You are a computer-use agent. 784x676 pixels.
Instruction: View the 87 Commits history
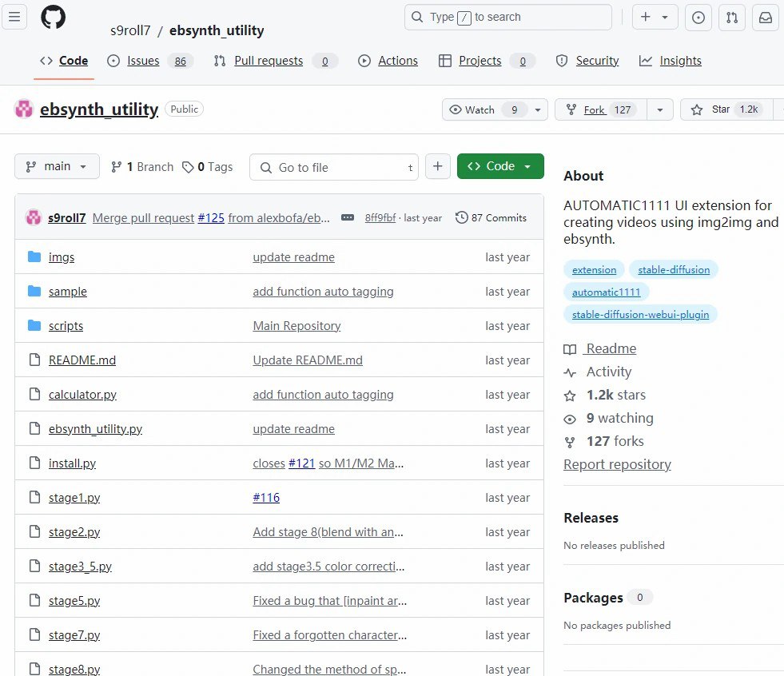491,218
